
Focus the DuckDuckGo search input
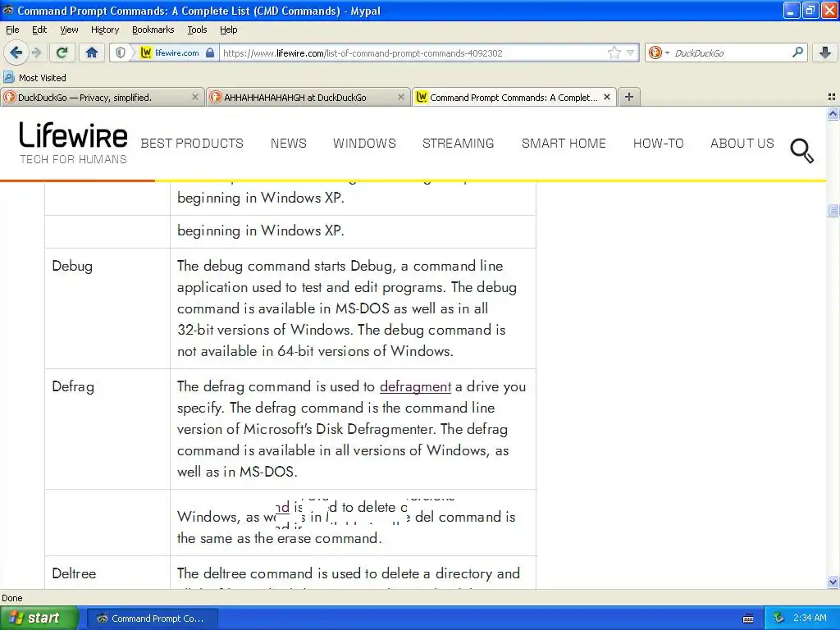(x=731, y=52)
